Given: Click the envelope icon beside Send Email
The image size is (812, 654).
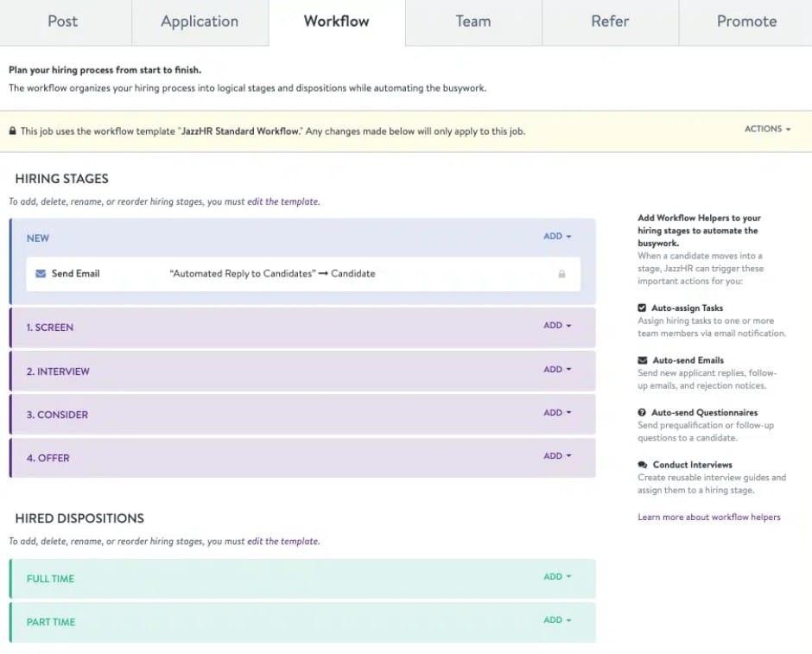Looking at the screenshot, I should click(41, 273).
